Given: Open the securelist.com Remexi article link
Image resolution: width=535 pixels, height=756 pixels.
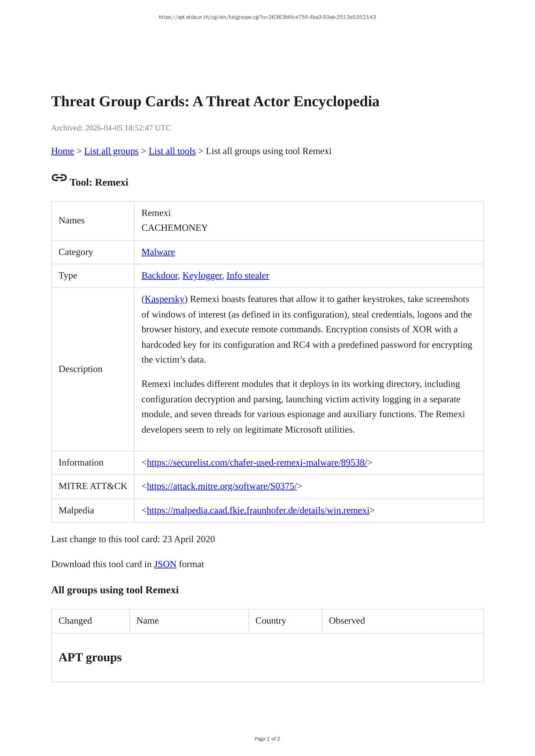Looking at the screenshot, I should click(257, 463).
